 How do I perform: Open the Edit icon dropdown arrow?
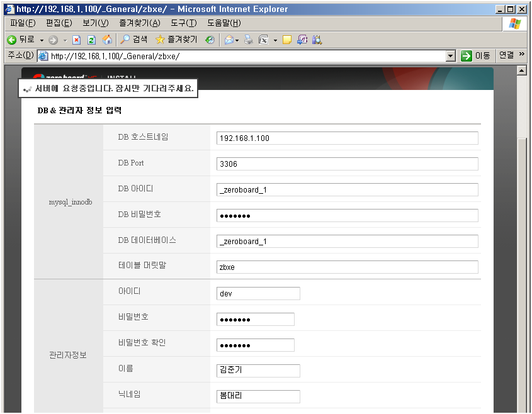(x=275, y=40)
